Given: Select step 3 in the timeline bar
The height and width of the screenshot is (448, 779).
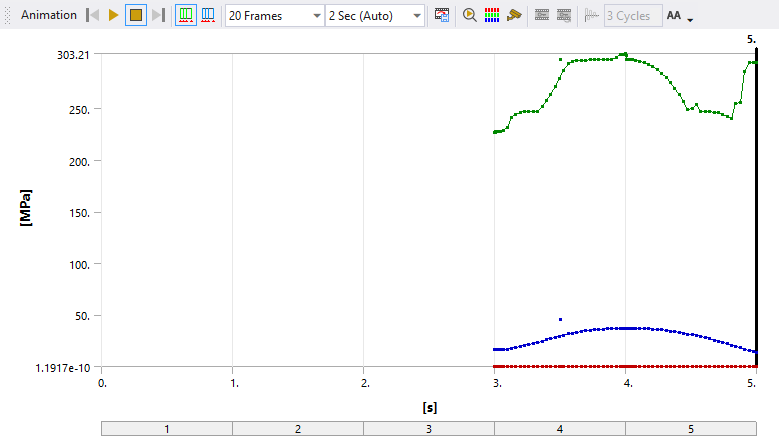Looking at the screenshot, I should pos(429,429).
